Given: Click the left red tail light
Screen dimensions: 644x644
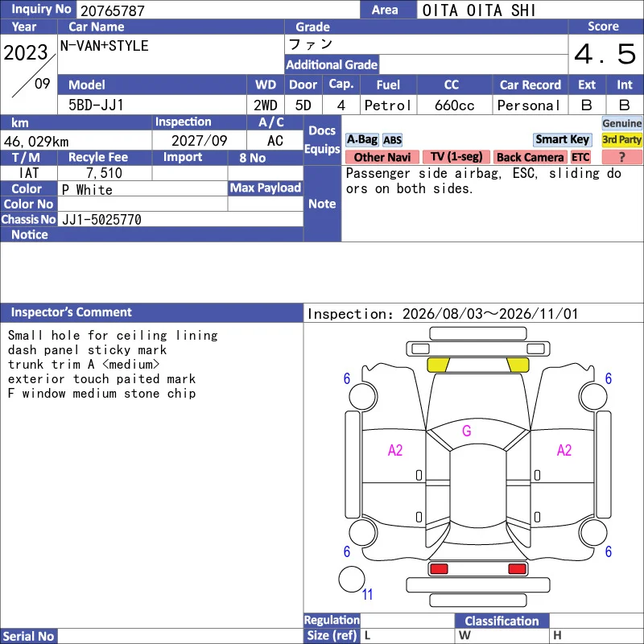Looking at the screenshot, I should (x=439, y=569).
